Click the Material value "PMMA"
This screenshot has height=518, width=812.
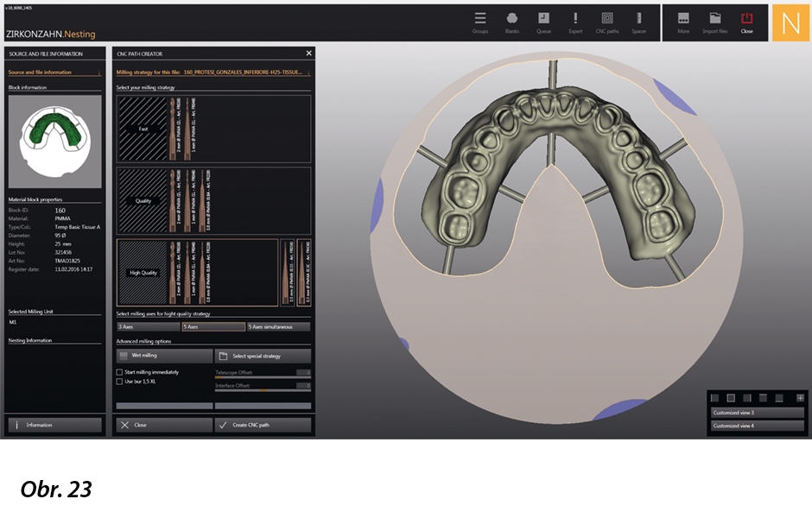[62, 219]
